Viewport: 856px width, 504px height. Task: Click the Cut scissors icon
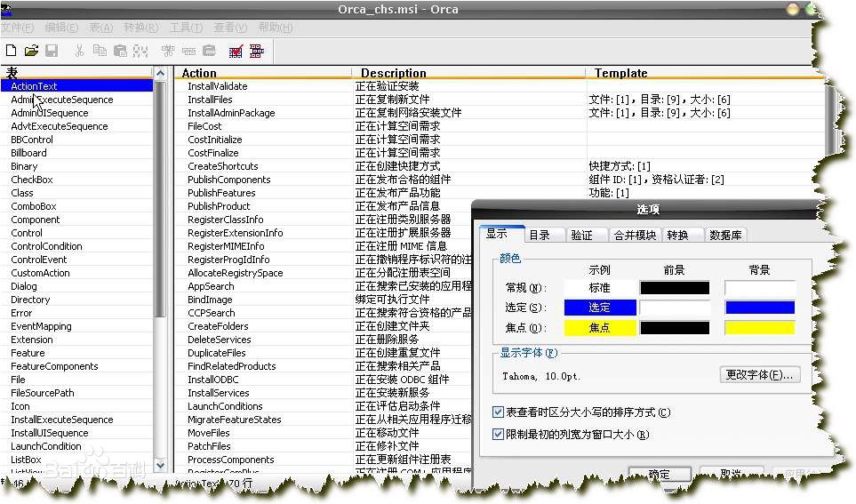click(80, 51)
